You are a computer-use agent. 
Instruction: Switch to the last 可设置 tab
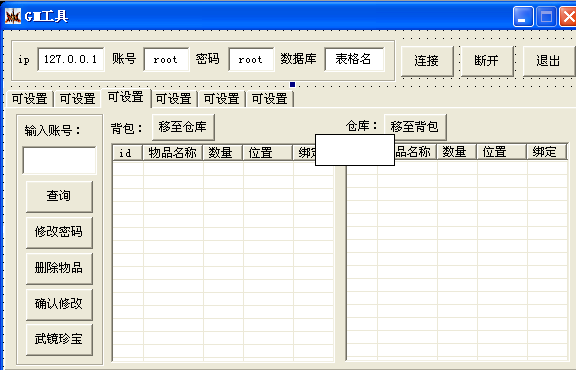coord(270,99)
